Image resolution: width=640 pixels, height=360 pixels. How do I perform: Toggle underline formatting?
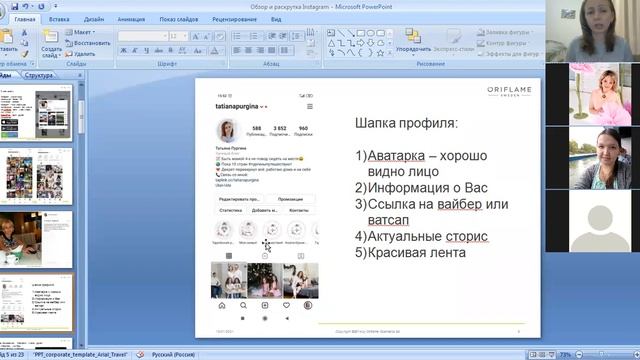(147, 51)
